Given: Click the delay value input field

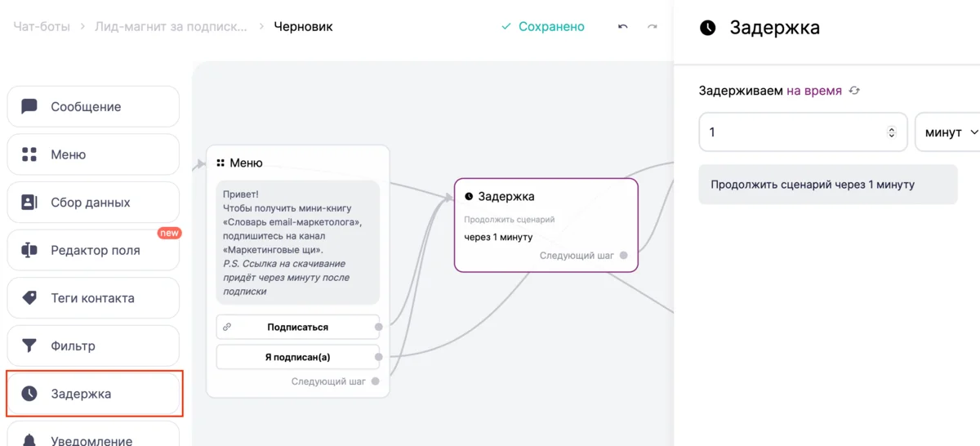Looking at the screenshot, I should tap(792, 132).
